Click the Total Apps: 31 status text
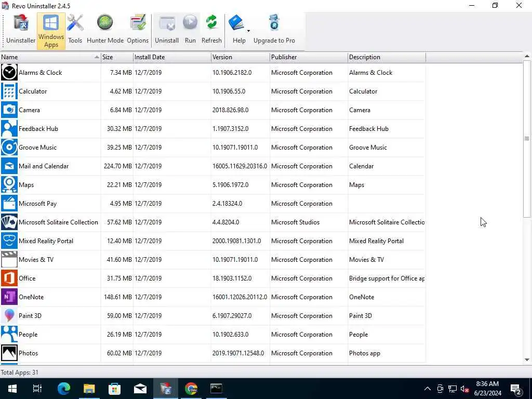 19,373
